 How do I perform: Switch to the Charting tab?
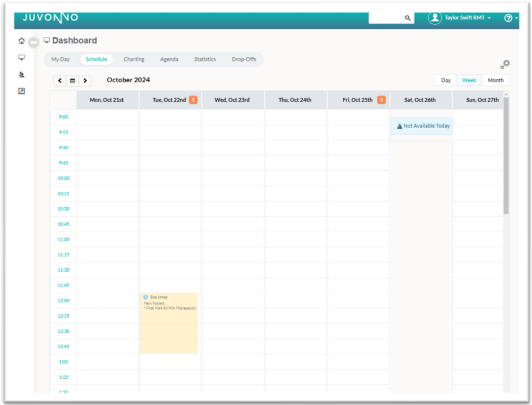point(134,59)
